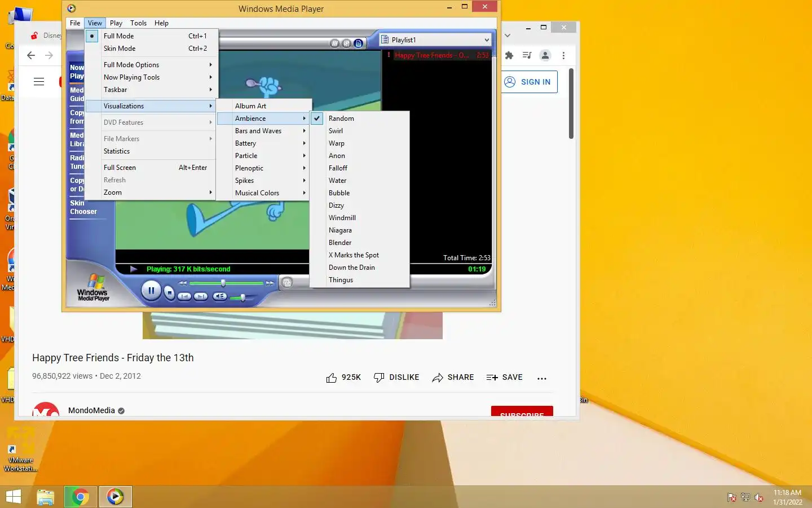The height and width of the screenshot is (508, 812).
Task: Expand the Particle submenu
Action: pos(264,156)
